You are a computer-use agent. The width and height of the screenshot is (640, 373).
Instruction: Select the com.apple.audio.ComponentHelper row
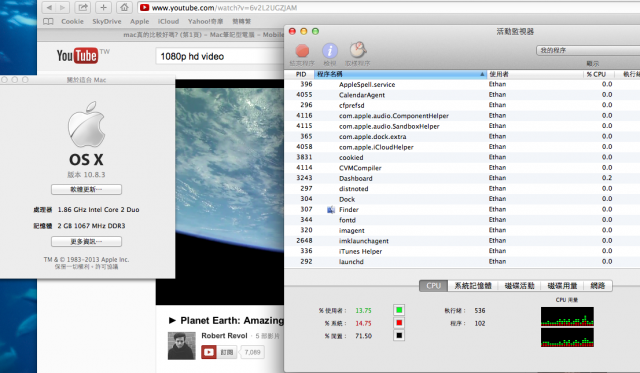[x=462, y=115]
